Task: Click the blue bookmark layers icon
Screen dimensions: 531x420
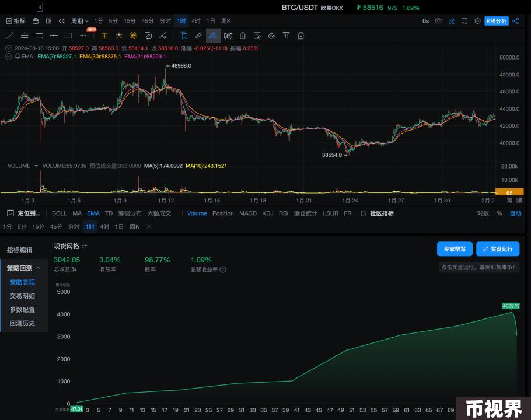Action: (184, 36)
